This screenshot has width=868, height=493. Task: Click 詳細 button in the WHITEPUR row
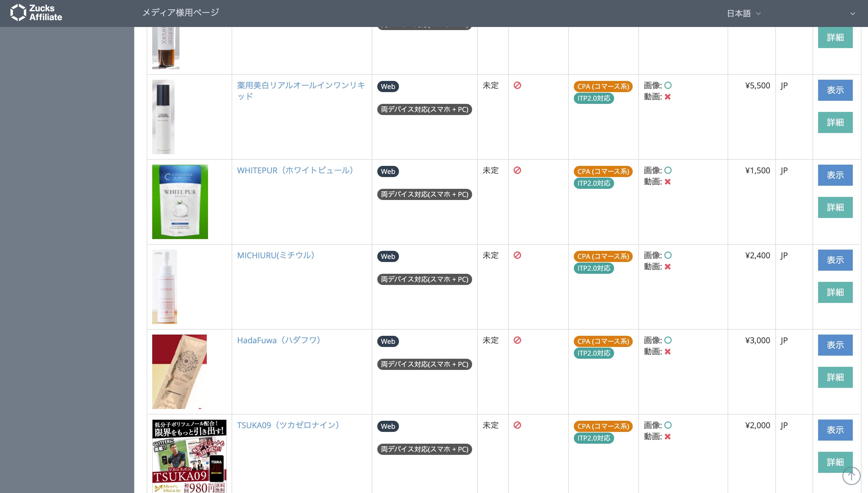click(835, 207)
